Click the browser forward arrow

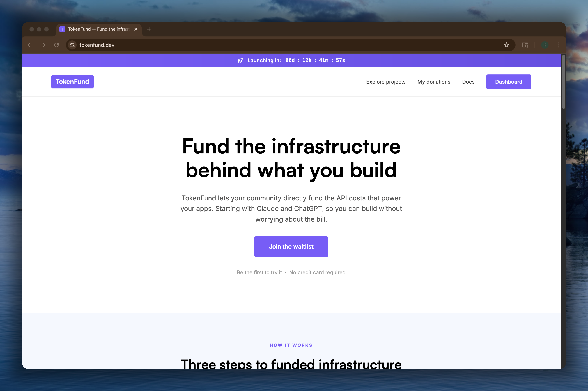(x=43, y=45)
